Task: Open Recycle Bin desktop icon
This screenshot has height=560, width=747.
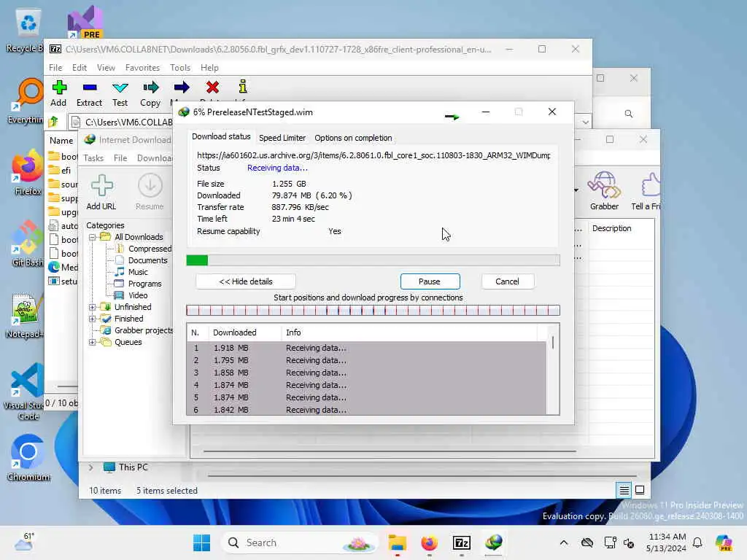Action: [x=28, y=23]
